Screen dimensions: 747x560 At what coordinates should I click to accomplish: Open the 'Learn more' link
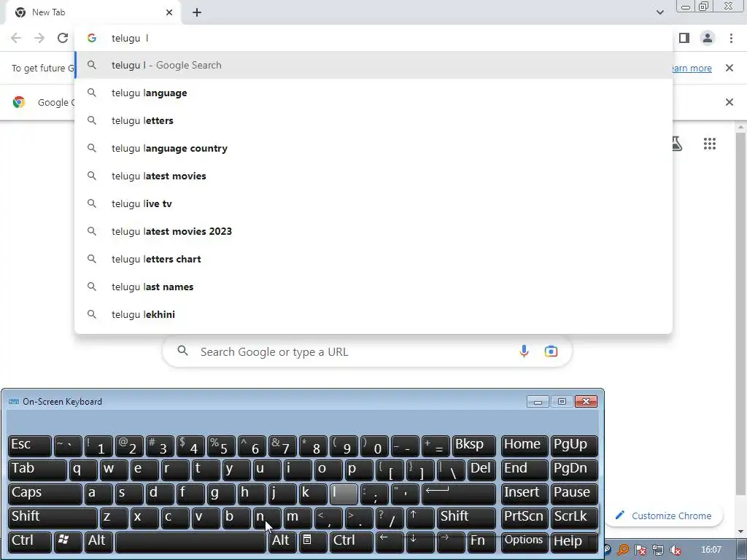click(692, 68)
